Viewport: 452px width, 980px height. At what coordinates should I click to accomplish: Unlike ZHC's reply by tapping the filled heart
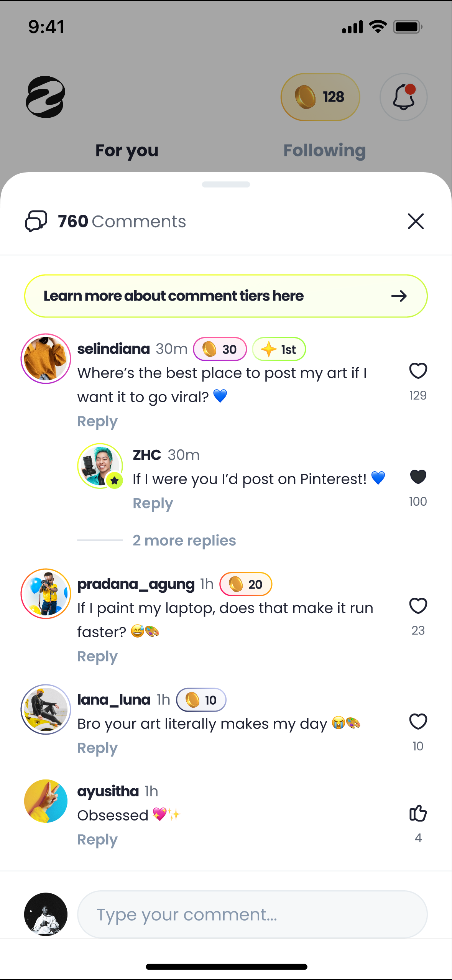[417, 477]
